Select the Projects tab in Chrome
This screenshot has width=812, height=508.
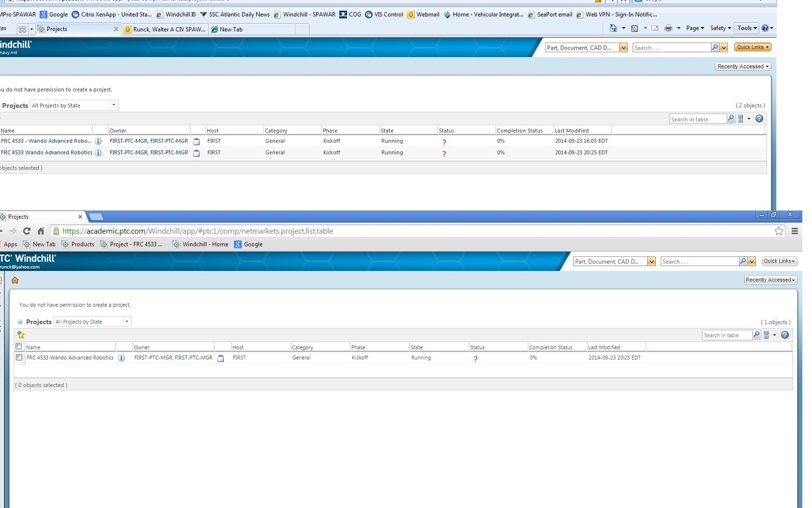pos(41,217)
